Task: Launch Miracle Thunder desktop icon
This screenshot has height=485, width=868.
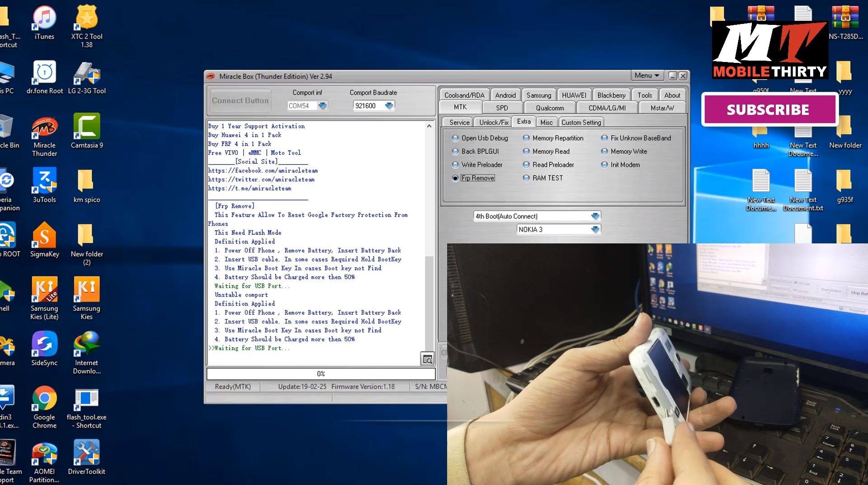Action: point(44,136)
